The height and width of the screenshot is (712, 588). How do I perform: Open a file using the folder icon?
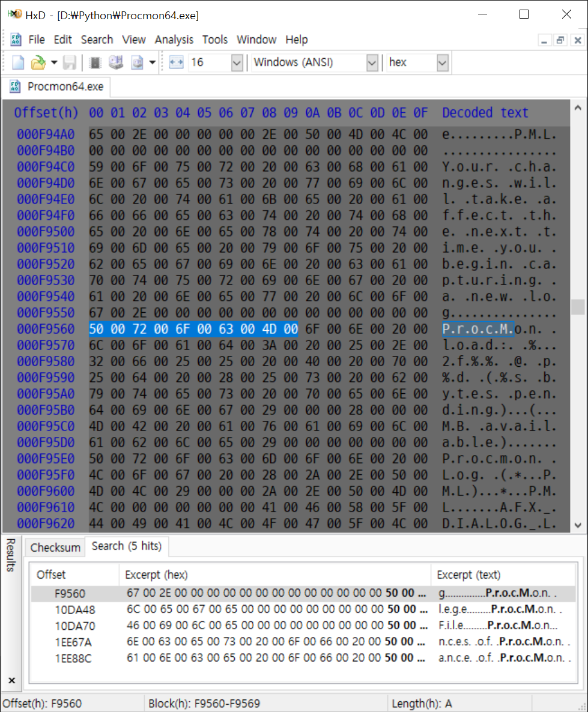click(x=38, y=62)
